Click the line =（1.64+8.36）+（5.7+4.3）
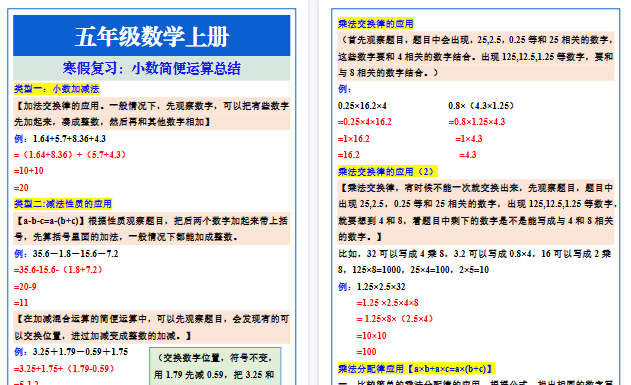631x385 pixels. click(70, 155)
